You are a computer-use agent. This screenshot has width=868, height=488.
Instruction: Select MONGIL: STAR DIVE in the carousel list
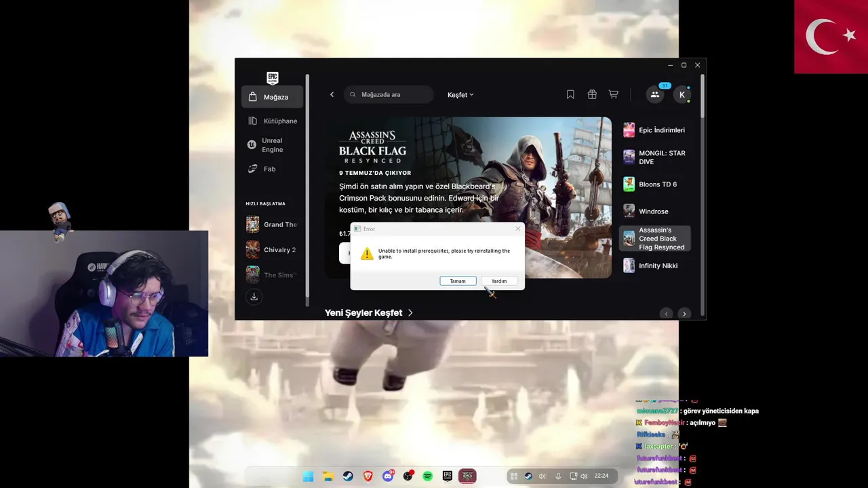click(x=655, y=157)
